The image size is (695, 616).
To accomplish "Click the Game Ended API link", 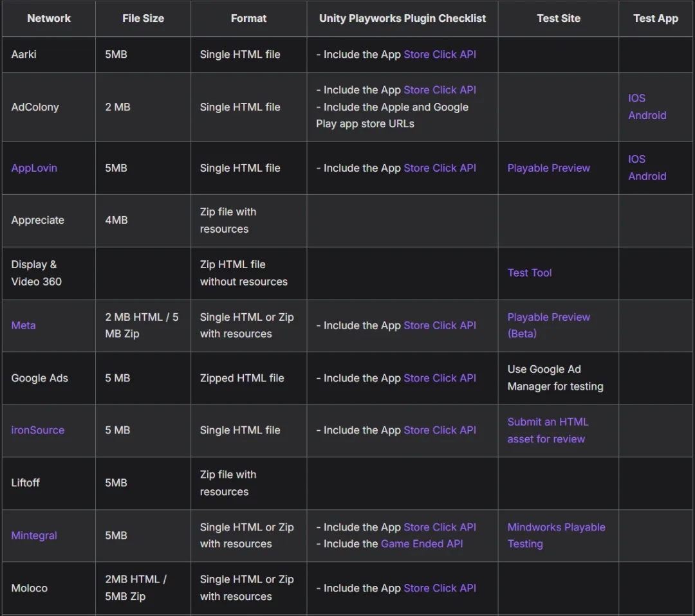I will [x=422, y=543].
